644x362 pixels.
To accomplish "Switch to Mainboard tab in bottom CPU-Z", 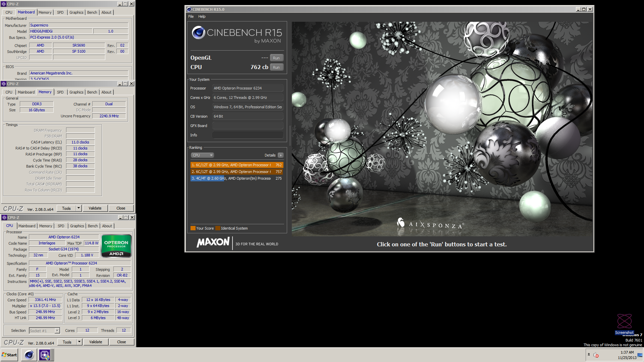I will click(x=27, y=226).
